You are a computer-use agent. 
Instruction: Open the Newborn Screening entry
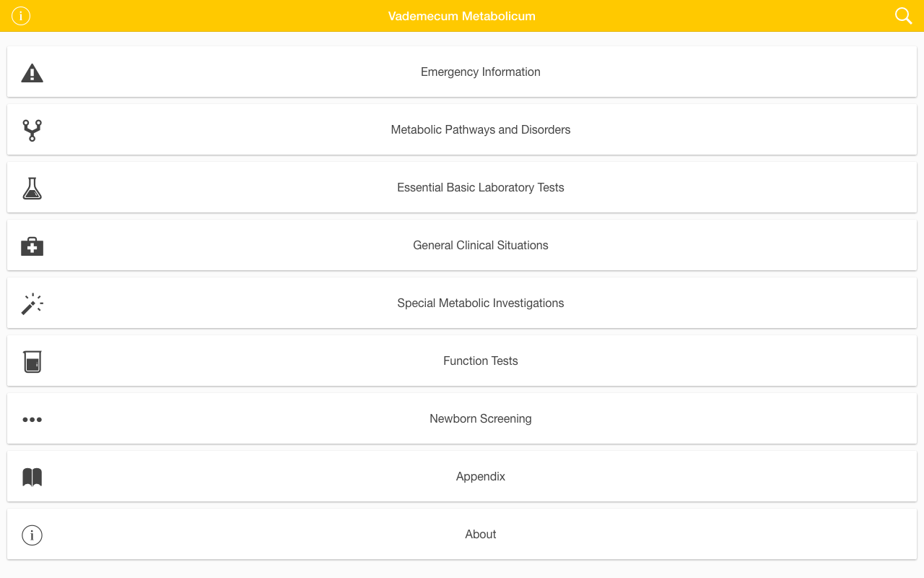480,419
